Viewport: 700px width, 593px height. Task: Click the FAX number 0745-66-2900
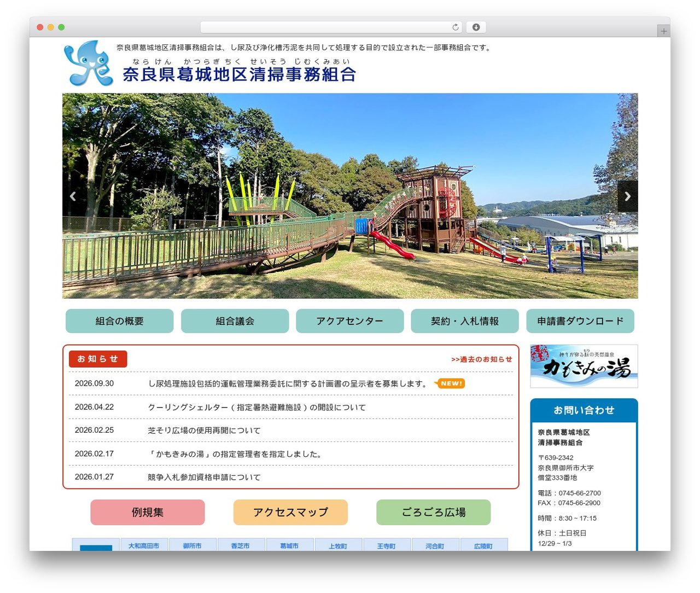[x=579, y=503]
